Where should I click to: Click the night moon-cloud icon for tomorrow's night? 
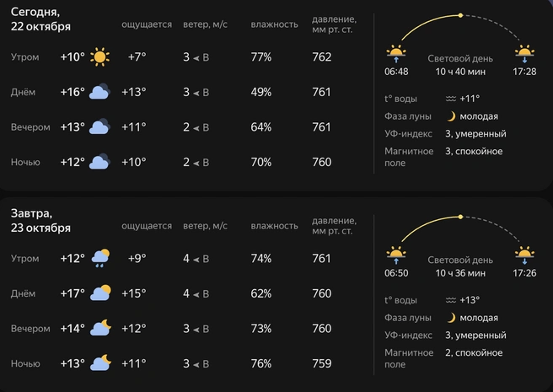point(101,363)
